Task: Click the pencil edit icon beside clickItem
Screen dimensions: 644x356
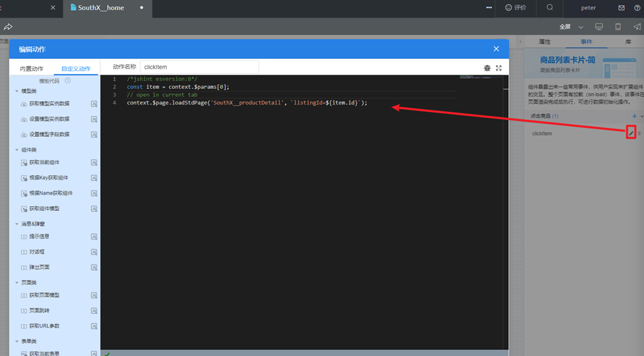Action: click(631, 133)
